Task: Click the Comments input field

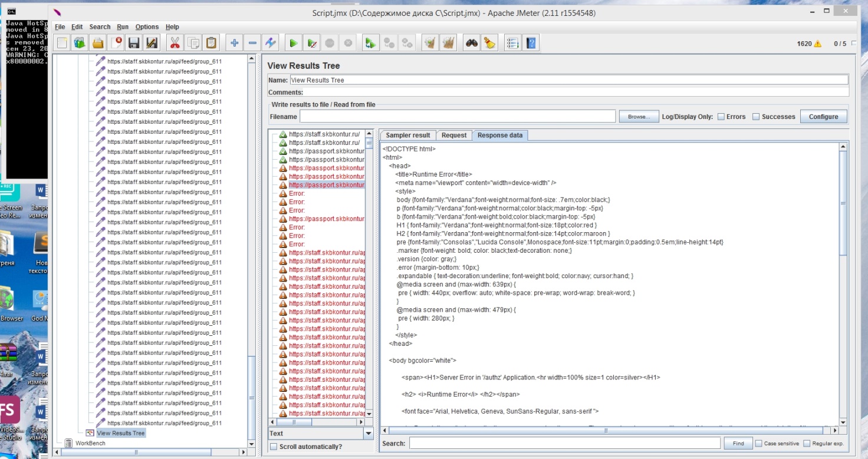Action: pyautogui.click(x=577, y=92)
